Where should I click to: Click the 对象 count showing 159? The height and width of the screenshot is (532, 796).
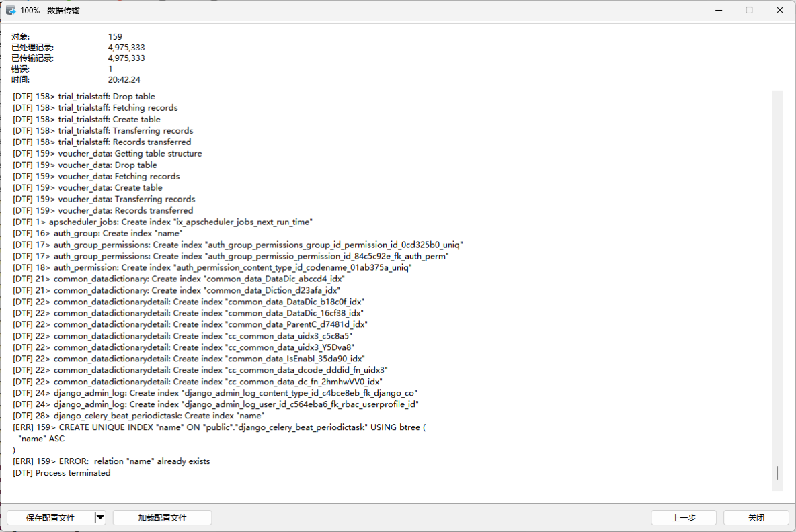115,36
